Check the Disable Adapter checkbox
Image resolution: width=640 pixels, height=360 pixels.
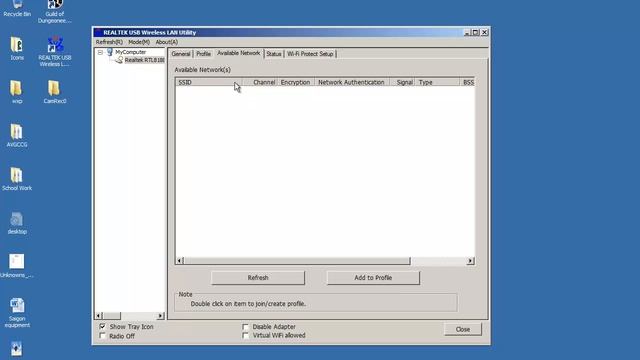coord(245,327)
